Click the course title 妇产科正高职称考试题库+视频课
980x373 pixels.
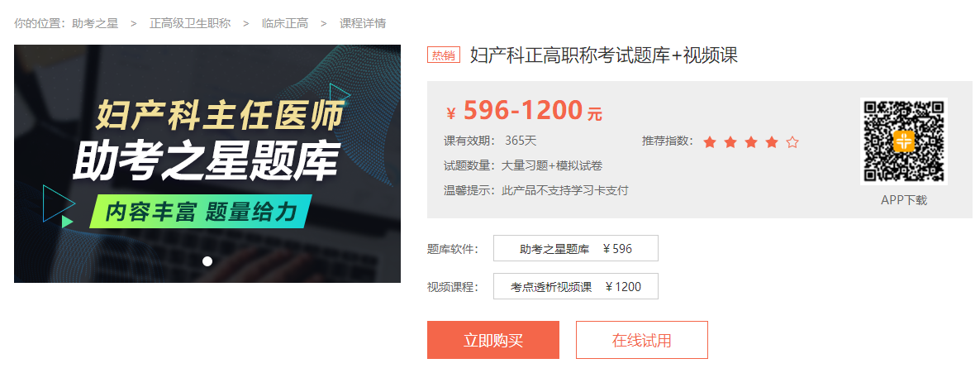(604, 55)
